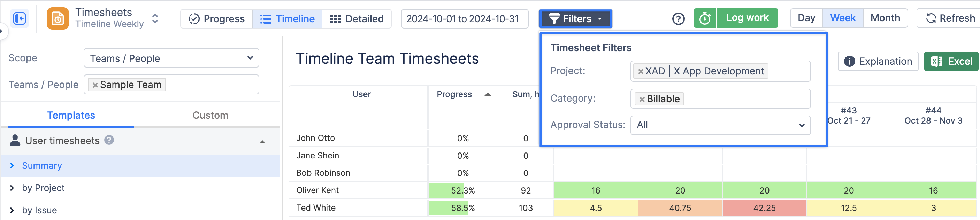Click the date range input field
Screen dimensions: 980x220
click(464, 18)
